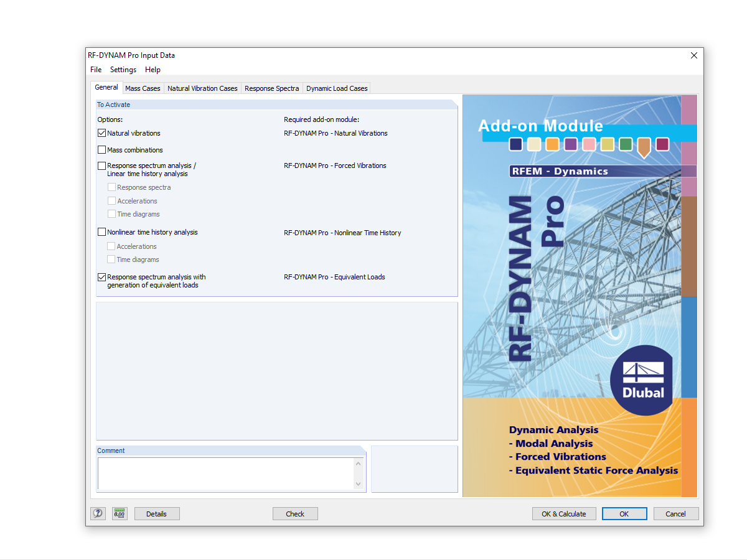Click inside the Comment text field

tap(224, 473)
